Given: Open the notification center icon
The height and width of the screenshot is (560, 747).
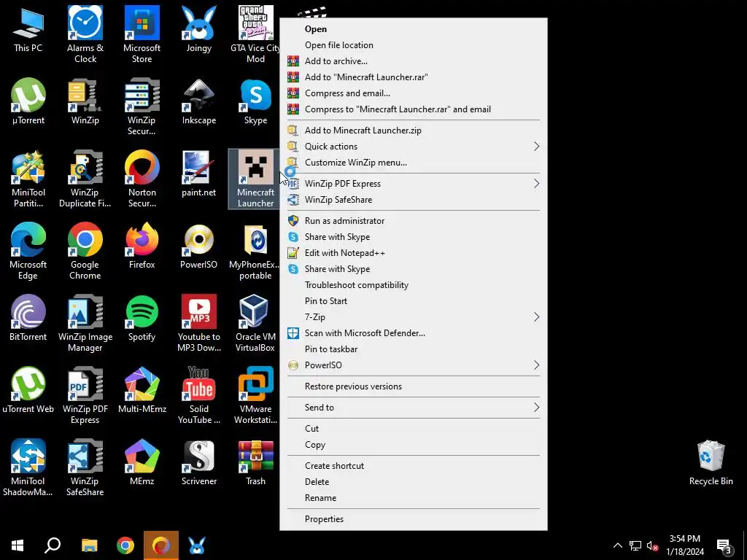Looking at the screenshot, I should click(x=724, y=545).
